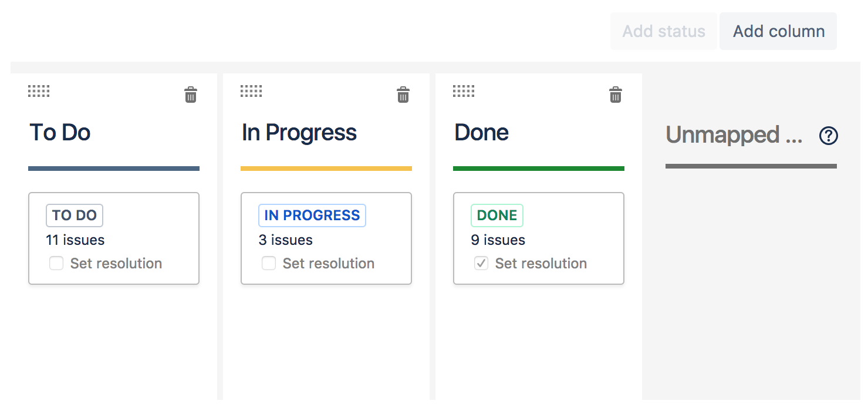868x404 pixels.
Task: Grab the In Progress column drag handle
Action: tap(251, 91)
